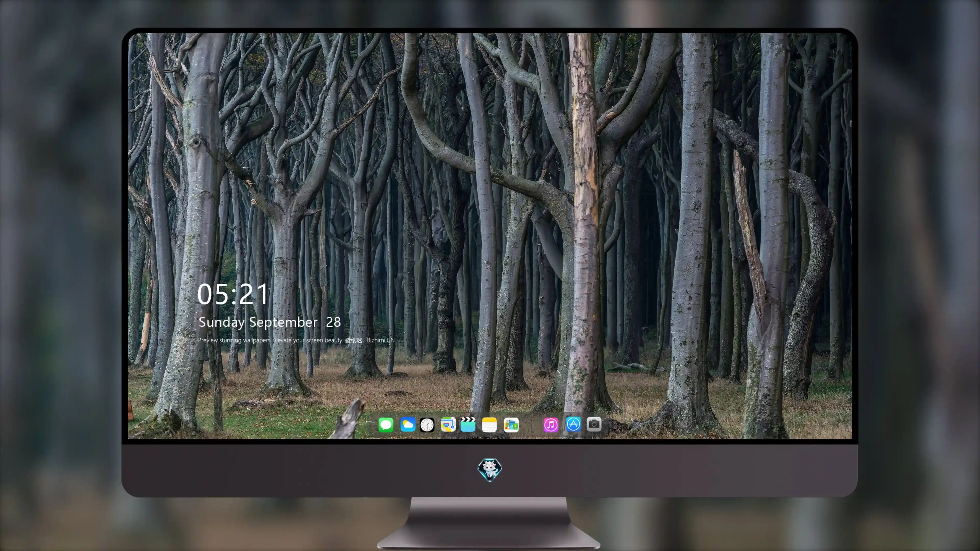Click the 05:21 clock time display
Viewport: 980px width, 551px height.
point(233,294)
